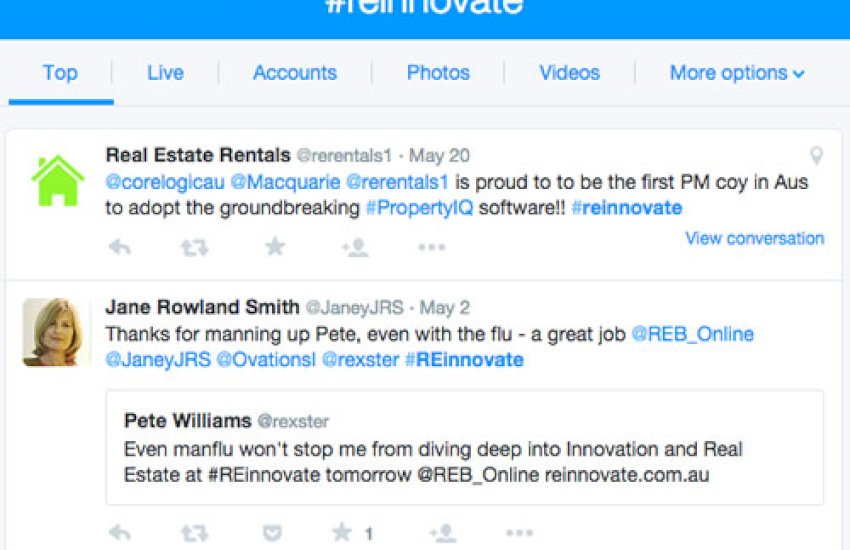This screenshot has width=850, height=550.
Task: Open the May 20 timestamp
Action: pos(439,156)
